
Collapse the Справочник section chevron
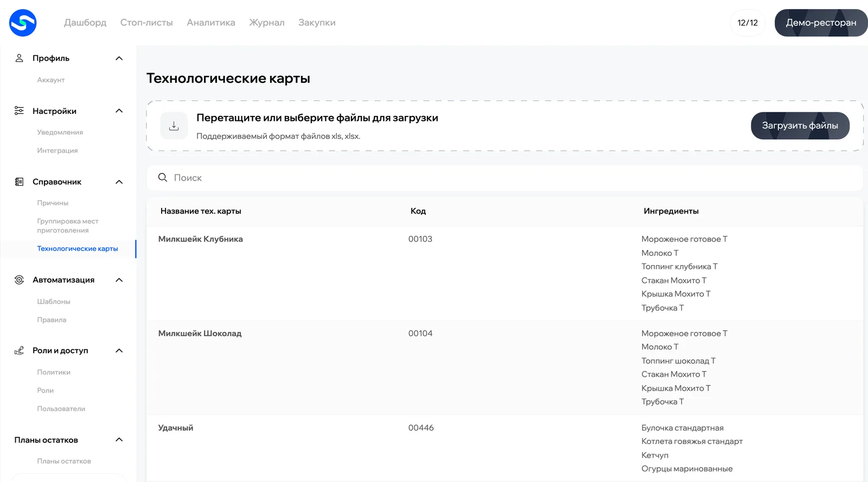click(119, 182)
